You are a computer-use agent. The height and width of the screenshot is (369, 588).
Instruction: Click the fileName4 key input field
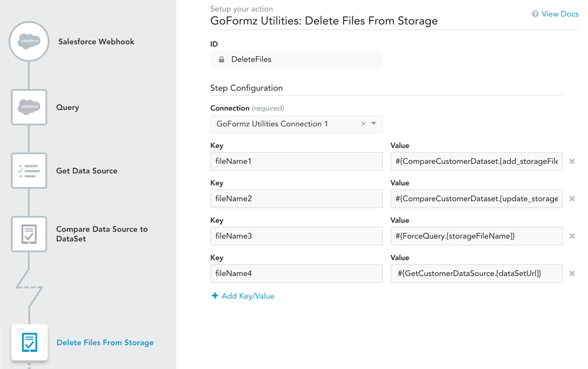point(296,274)
